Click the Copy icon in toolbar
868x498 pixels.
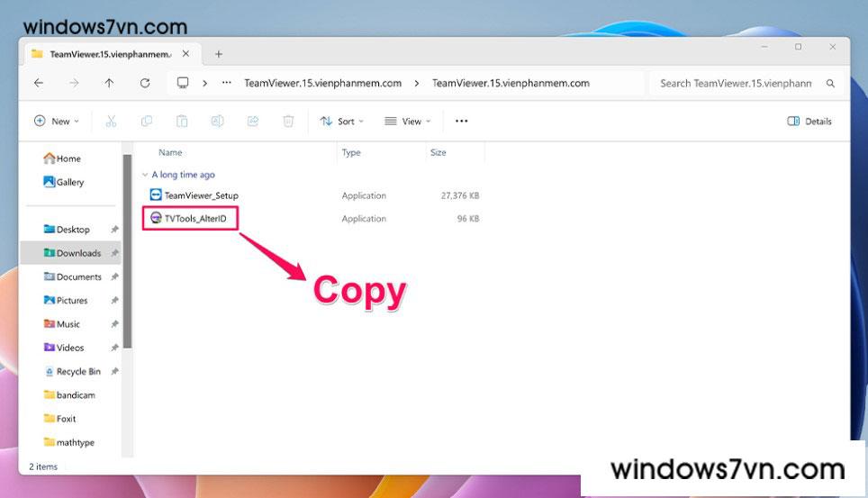[x=147, y=122]
